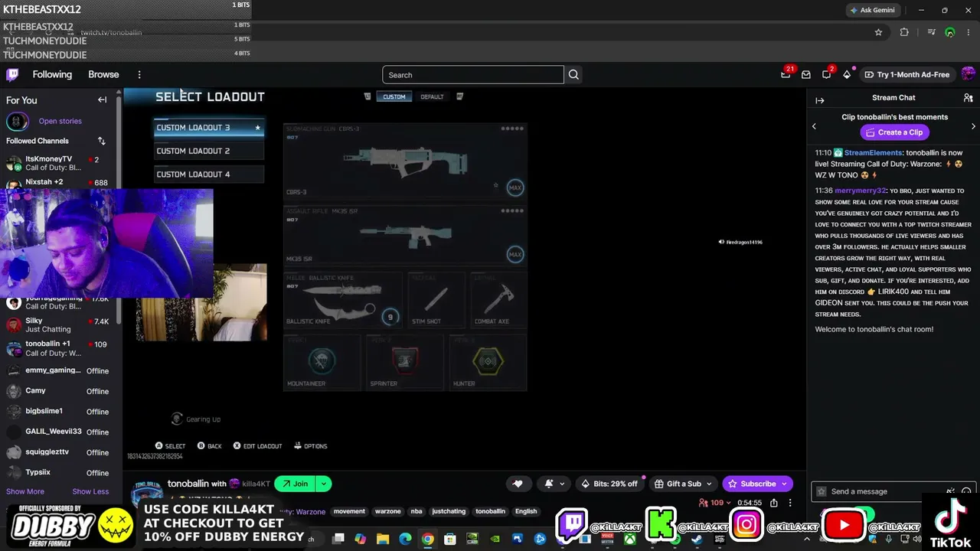The height and width of the screenshot is (551, 980).
Task: Click the Ballistic Knife melee slot
Action: click(343, 299)
